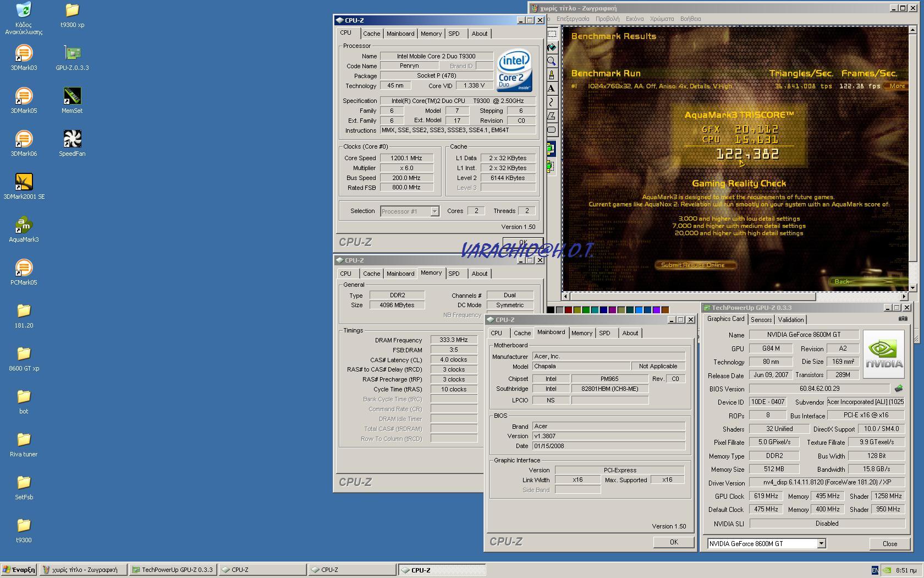
Task: Open the Εικόνα menu in Paint
Action: coord(634,19)
